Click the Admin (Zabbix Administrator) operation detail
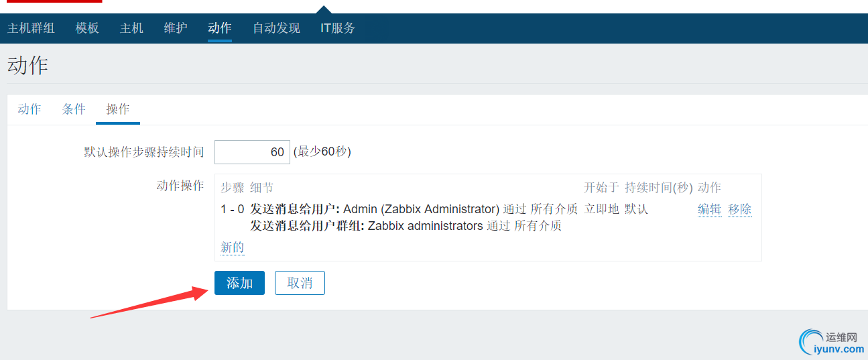This screenshot has width=868, height=360. pos(421,209)
